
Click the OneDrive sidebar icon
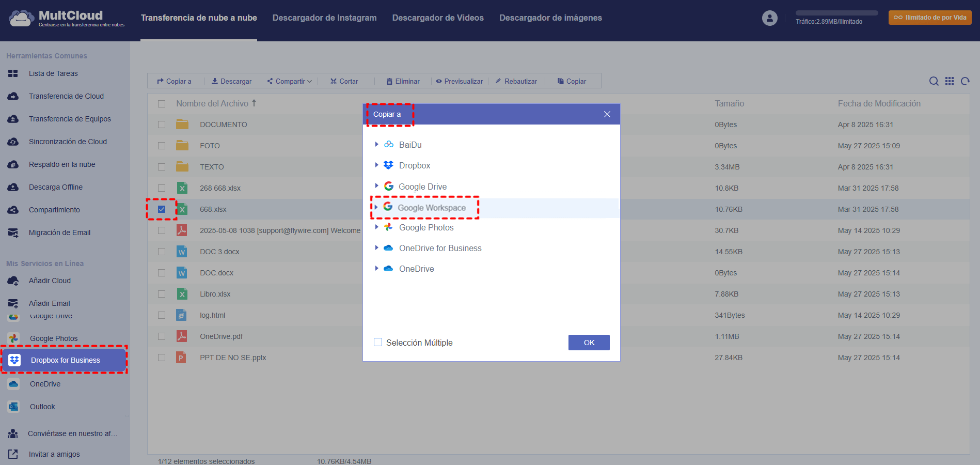14,384
